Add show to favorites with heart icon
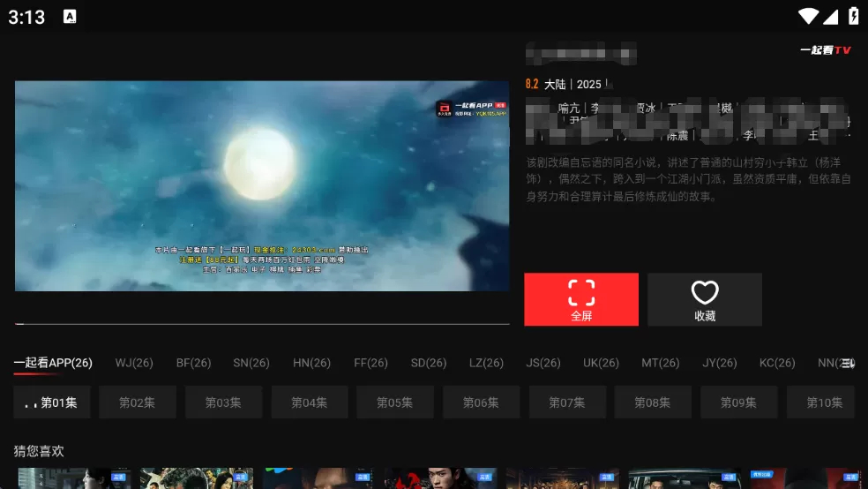868x489 pixels. click(704, 299)
